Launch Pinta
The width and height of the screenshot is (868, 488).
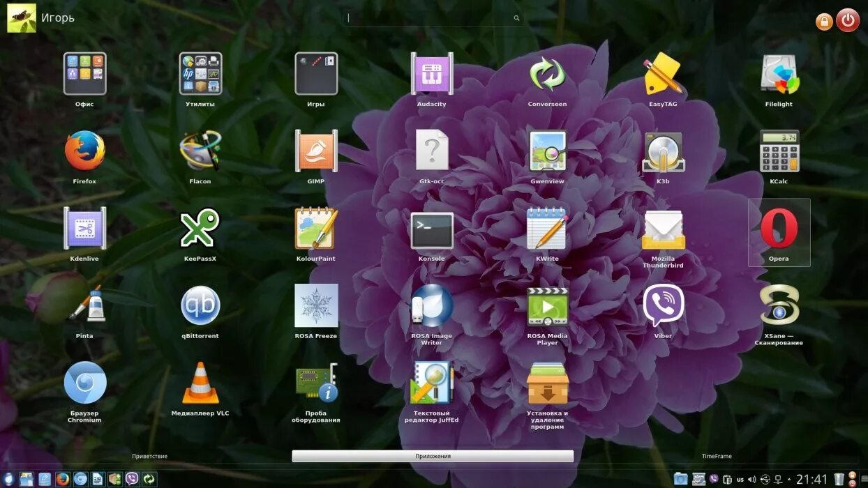(x=87, y=305)
